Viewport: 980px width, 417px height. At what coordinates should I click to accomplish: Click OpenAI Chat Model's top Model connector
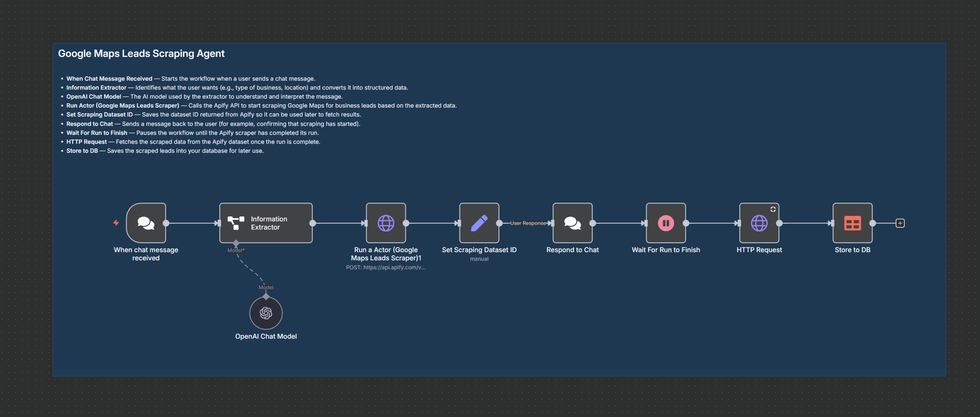(266, 297)
